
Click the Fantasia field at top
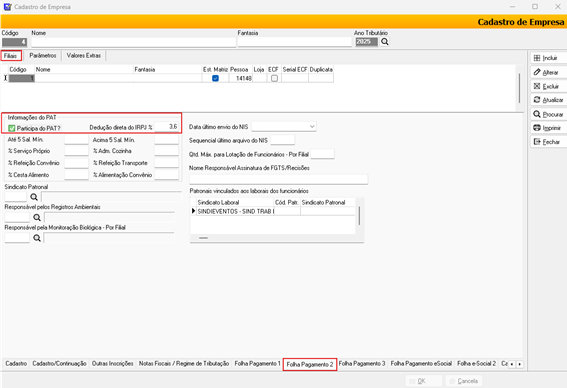point(294,42)
